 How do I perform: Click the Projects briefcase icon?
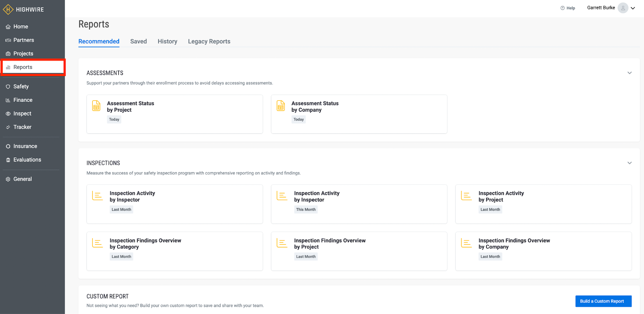[8, 54]
